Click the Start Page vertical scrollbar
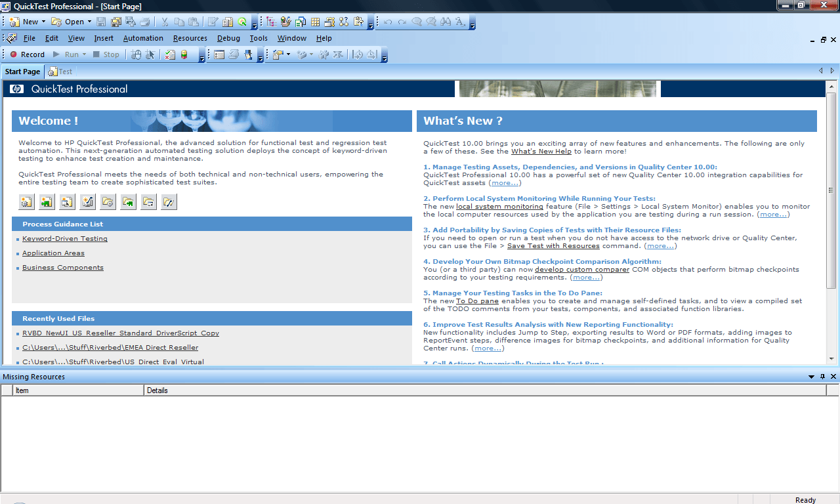This screenshot has width=840, height=504. pos(831,222)
